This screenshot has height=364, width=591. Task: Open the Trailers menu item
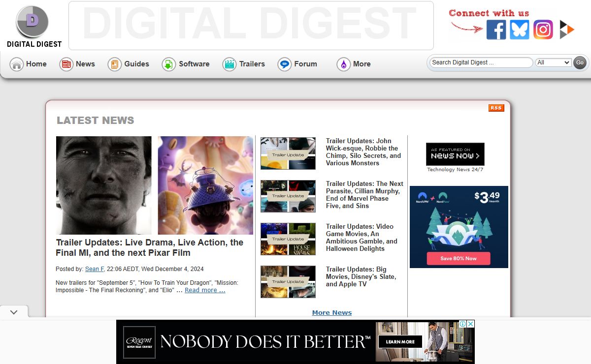(x=252, y=64)
